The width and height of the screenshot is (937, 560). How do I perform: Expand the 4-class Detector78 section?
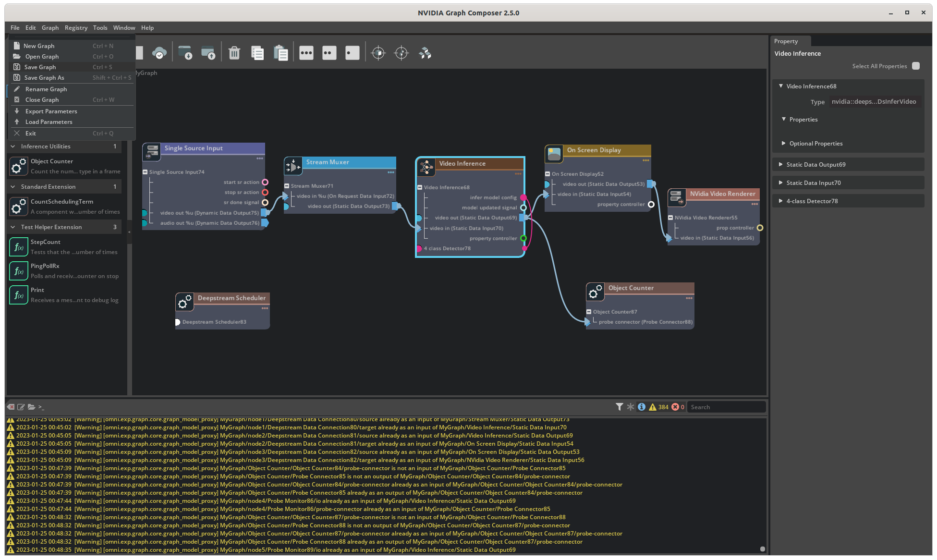(x=813, y=201)
